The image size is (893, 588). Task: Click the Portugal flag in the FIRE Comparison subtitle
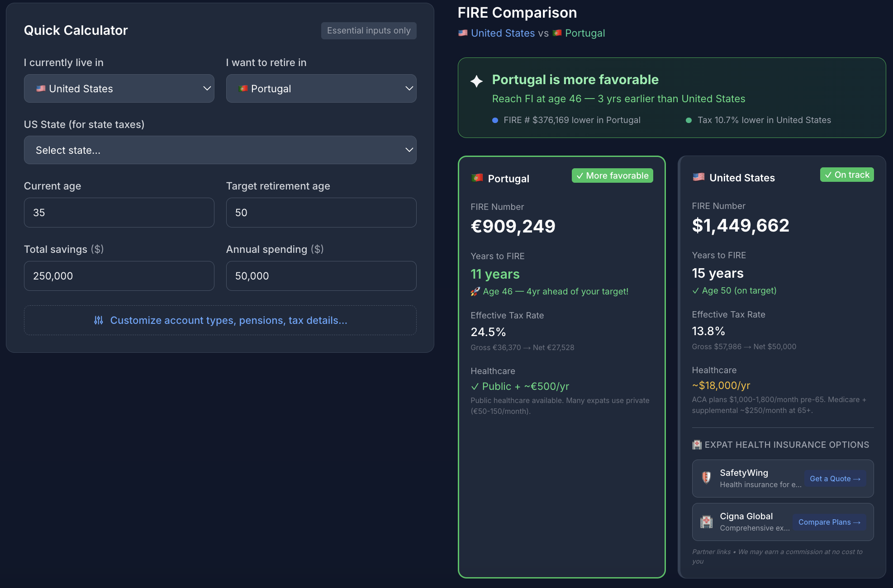pyautogui.click(x=557, y=33)
